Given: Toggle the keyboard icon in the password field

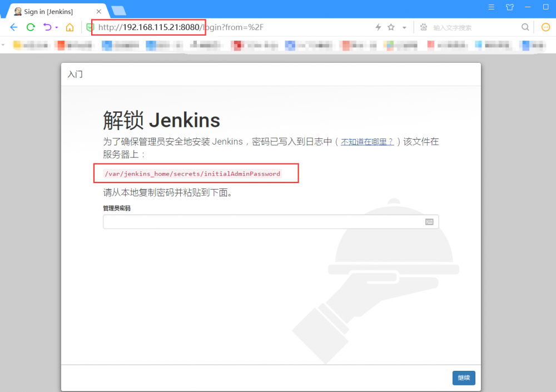Looking at the screenshot, I should coord(429,221).
